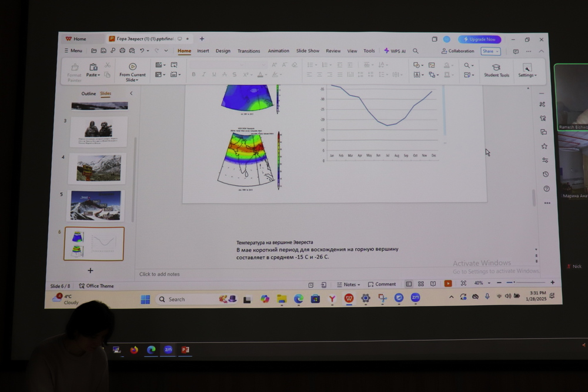This screenshot has height=392, width=588.
Task: Switch to normal view icon in status bar
Action: 409,284
